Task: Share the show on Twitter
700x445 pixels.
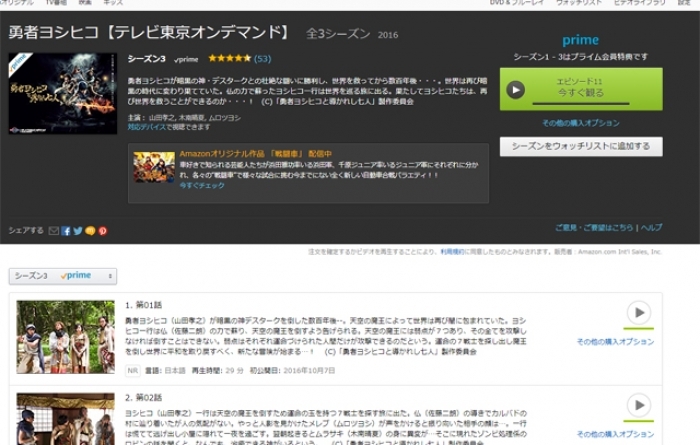Action: (78, 230)
